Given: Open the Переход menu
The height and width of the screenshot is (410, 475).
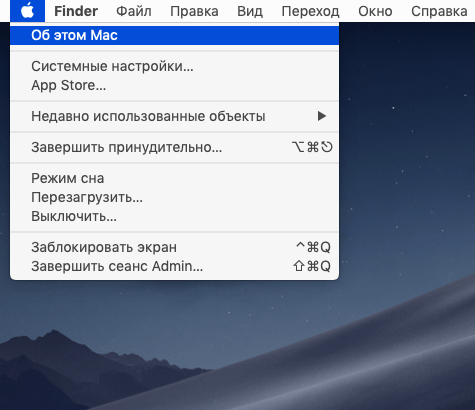Looking at the screenshot, I should [x=310, y=11].
